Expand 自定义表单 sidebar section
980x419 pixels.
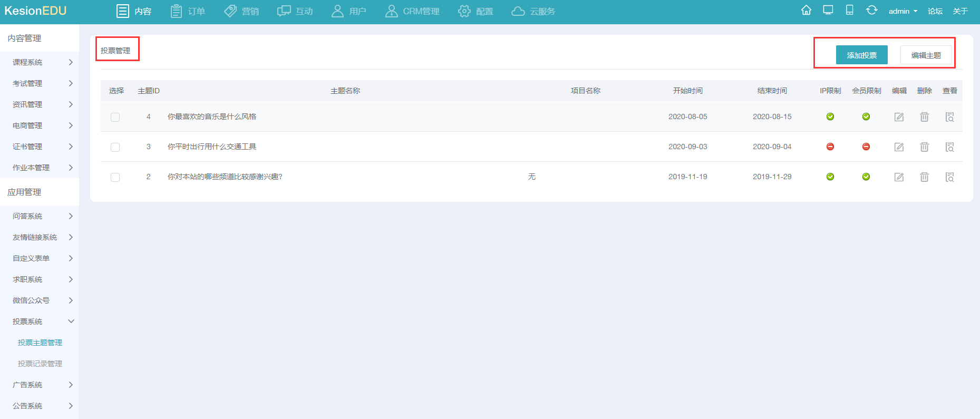coord(40,258)
